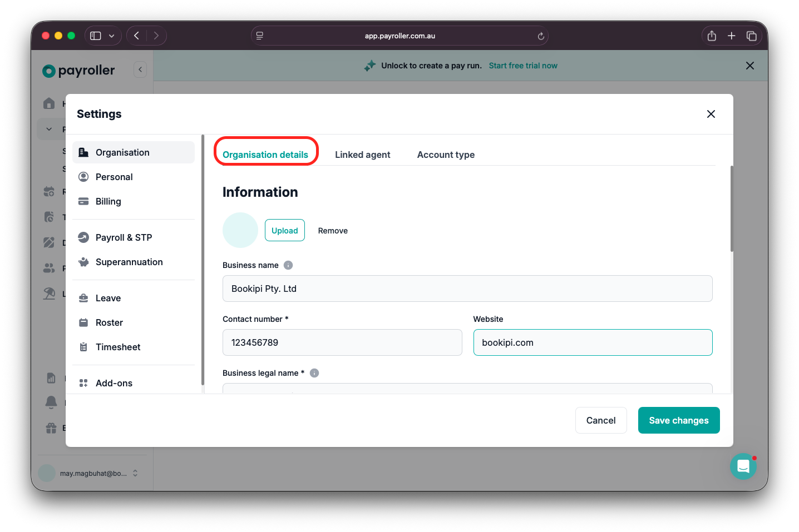The height and width of the screenshot is (532, 799).
Task: Click the organisation logo placeholder
Action: [240, 230]
